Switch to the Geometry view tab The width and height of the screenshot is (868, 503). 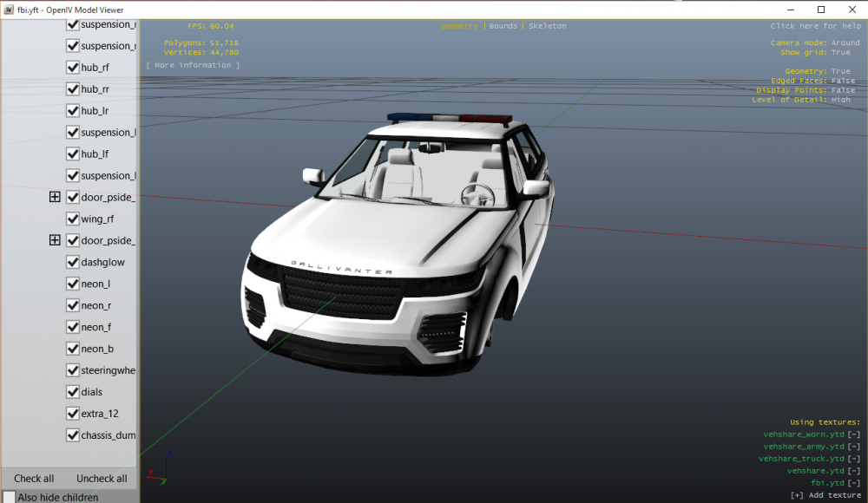click(x=459, y=26)
